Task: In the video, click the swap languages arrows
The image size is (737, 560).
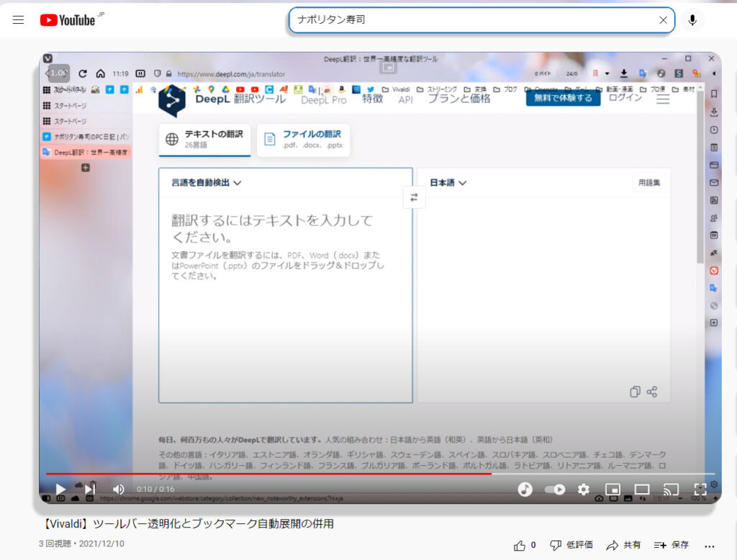Action: click(x=414, y=197)
